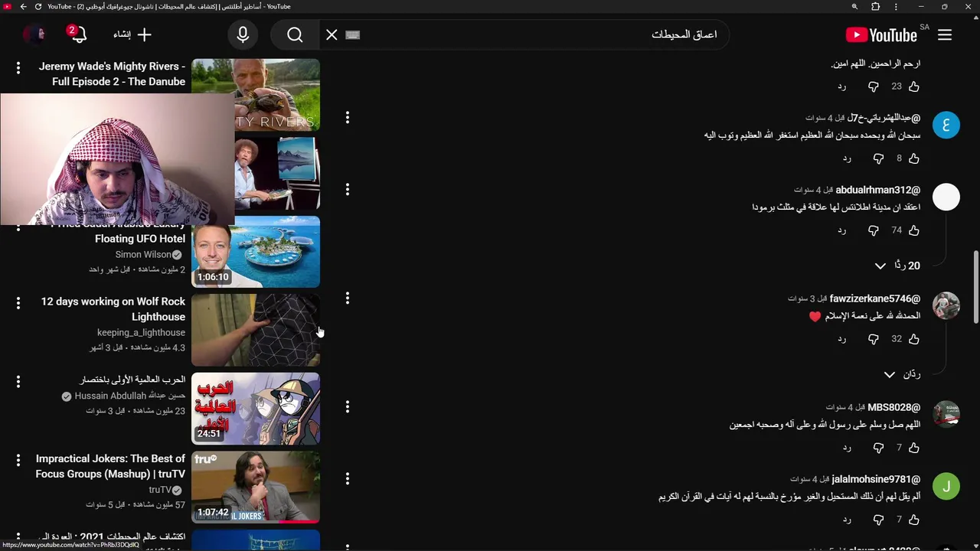
Task: Open MBS8028's profile avatar
Action: [x=946, y=414]
